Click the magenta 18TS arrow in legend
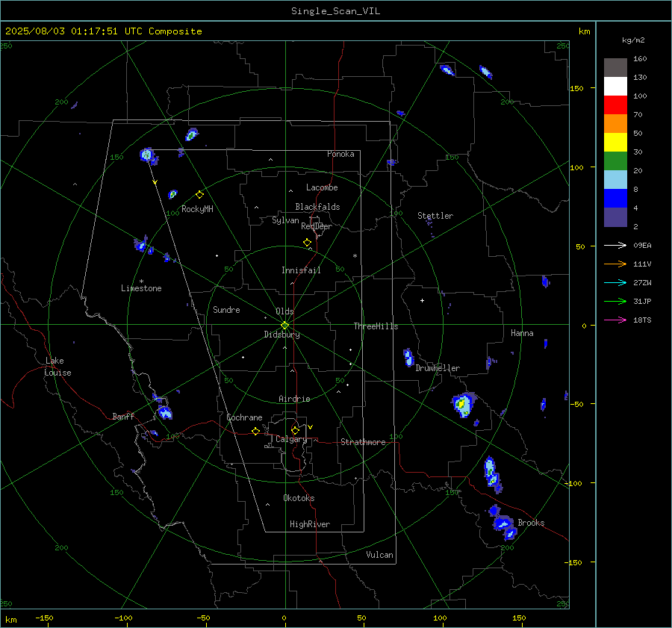This screenshot has height=628, width=672. pyautogui.click(x=615, y=320)
